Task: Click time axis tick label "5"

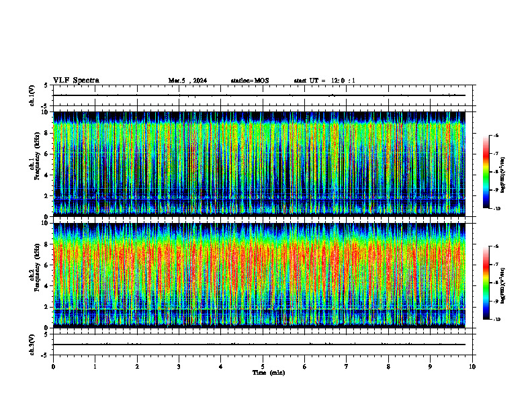Action: [263, 367]
